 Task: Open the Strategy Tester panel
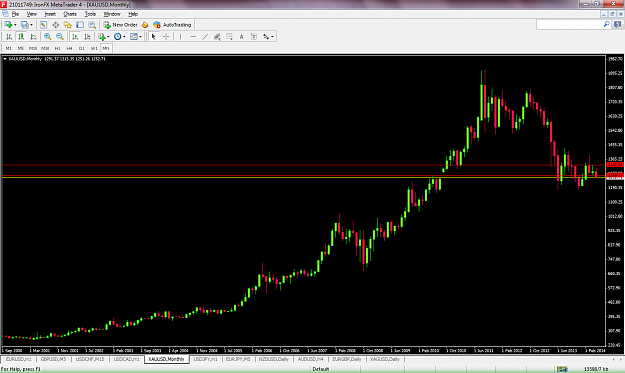pyautogui.click(x=92, y=25)
